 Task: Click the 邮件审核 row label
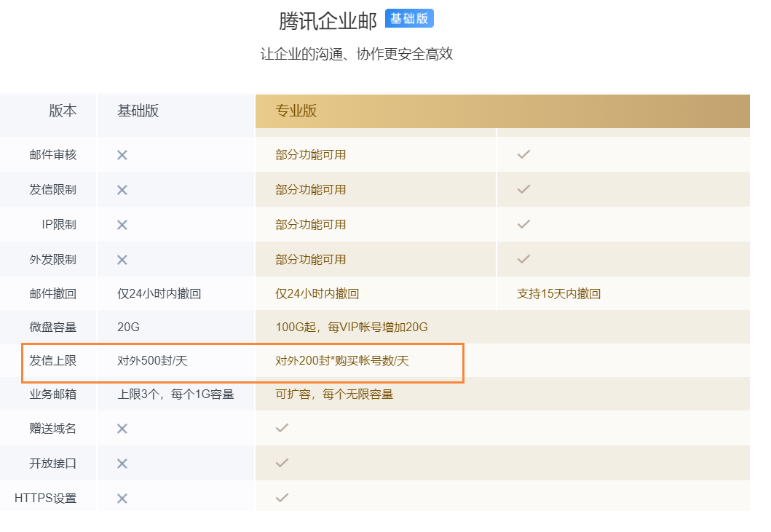point(53,155)
